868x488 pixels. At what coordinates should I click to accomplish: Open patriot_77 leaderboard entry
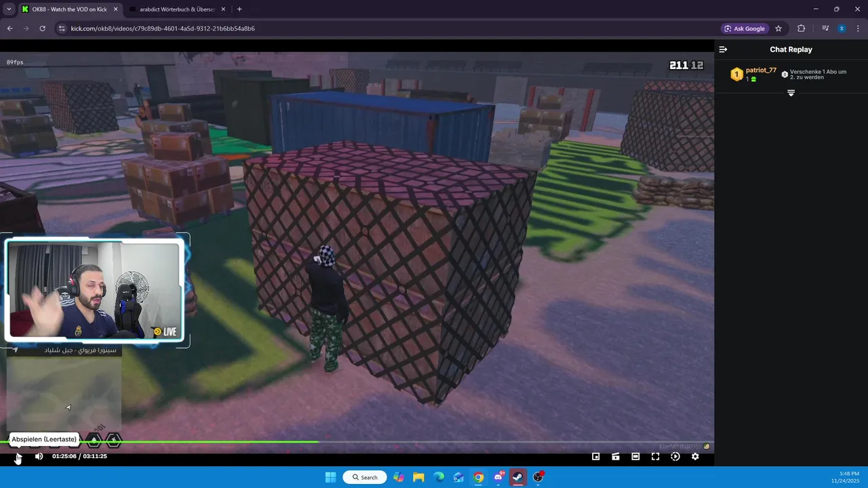click(x=753, y=75)
